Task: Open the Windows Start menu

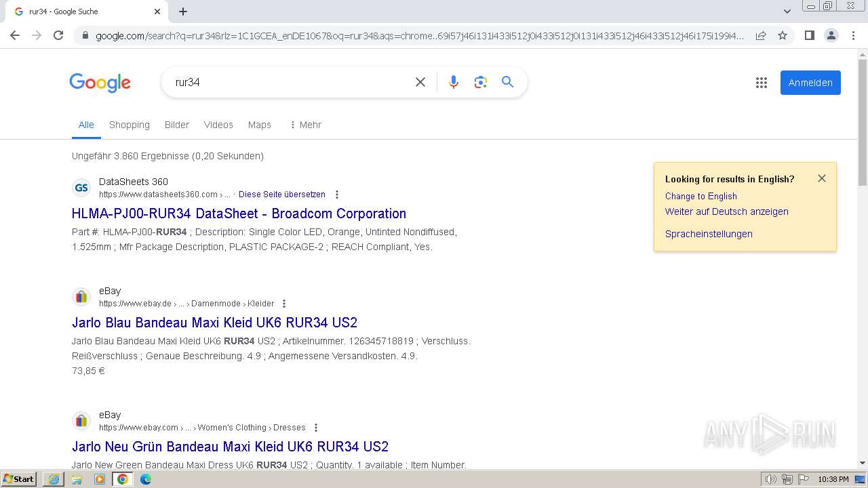Action: [x=19, y=479]
